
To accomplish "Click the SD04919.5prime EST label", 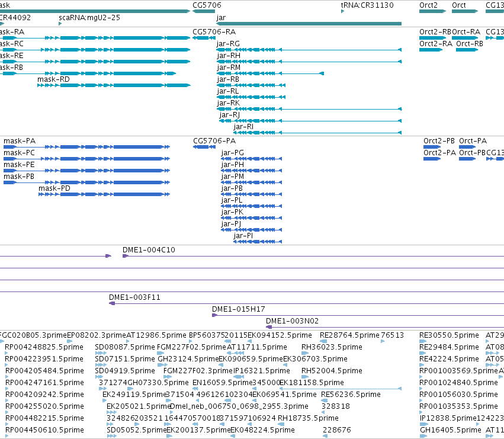I will 125,371.
